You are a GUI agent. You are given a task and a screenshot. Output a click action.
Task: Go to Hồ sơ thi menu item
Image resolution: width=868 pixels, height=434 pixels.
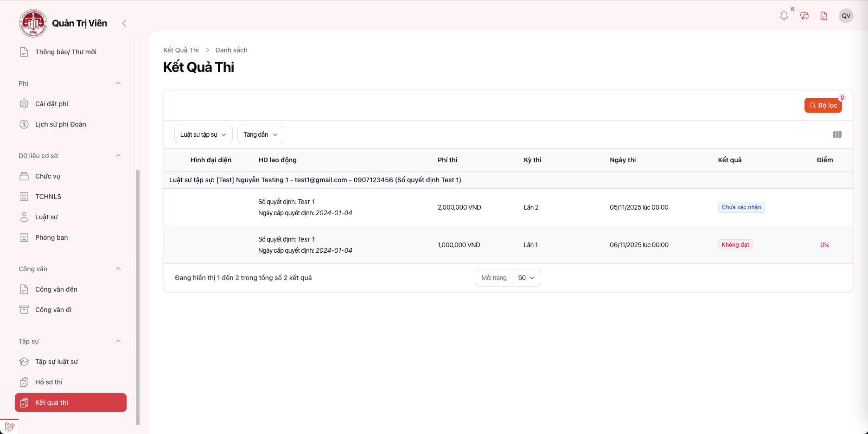(x=49, y=382)
